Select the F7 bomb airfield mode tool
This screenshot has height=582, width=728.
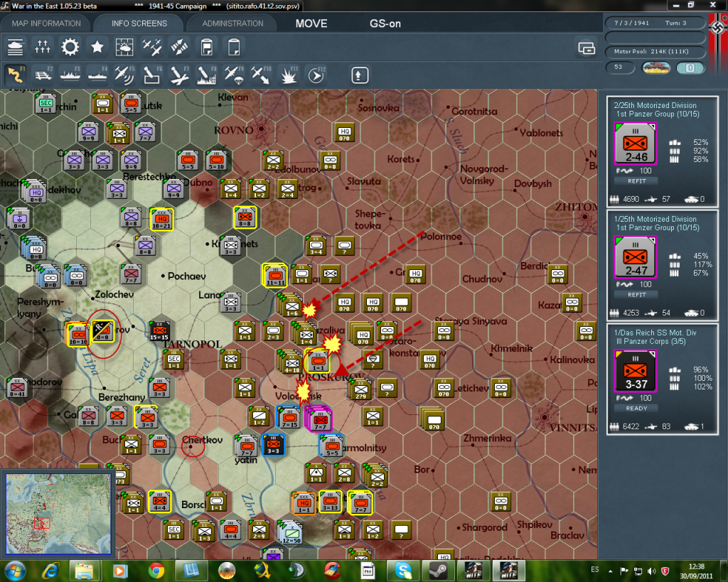pos(179,75)
